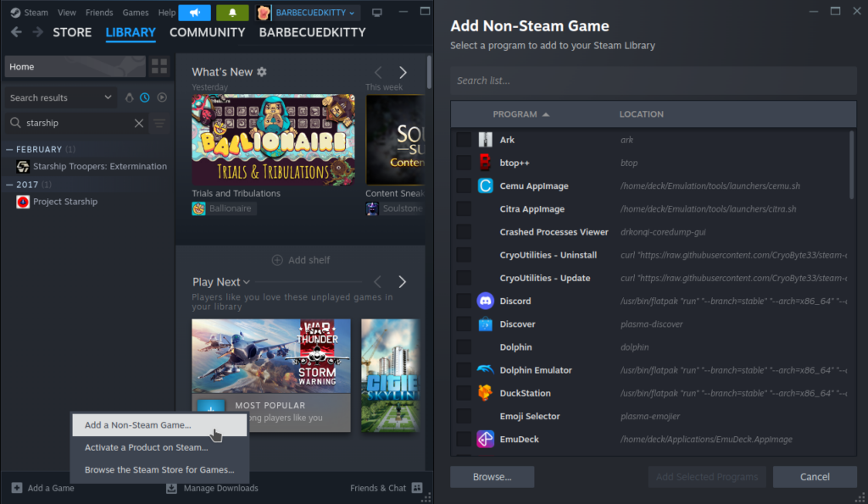Open the notifications bell icon
The width and height of the screenshot is (868, 504).
[231, 13]
